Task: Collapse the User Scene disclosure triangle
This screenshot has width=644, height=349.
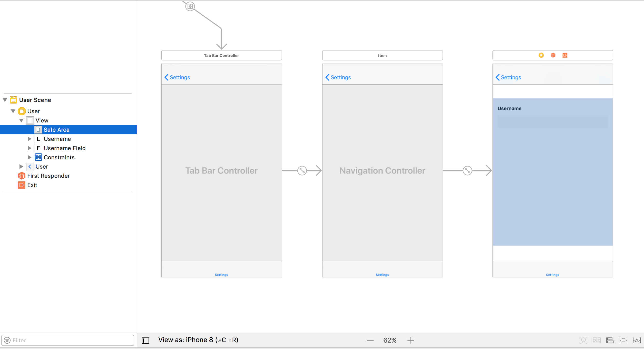Action: [x=5, y=100]
